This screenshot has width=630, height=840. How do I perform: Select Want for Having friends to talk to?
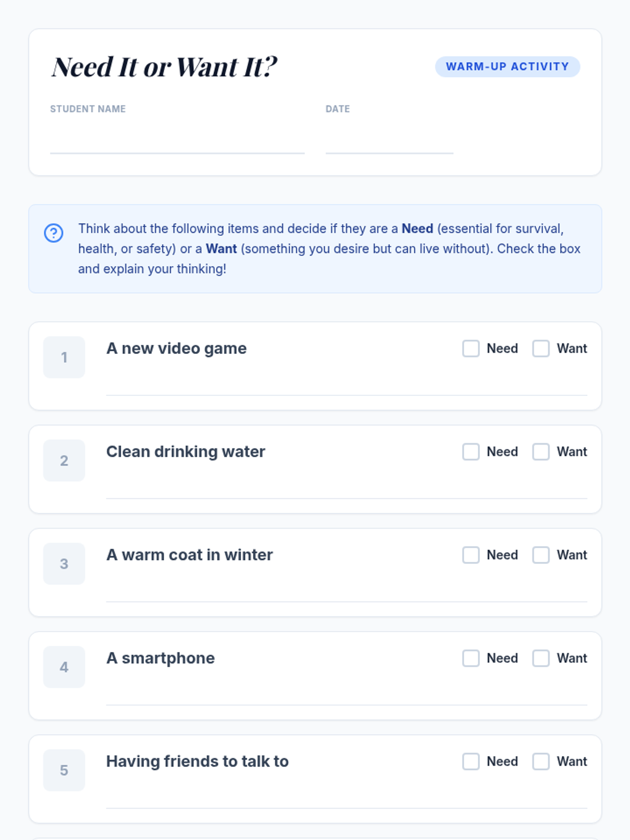[541, 762]
